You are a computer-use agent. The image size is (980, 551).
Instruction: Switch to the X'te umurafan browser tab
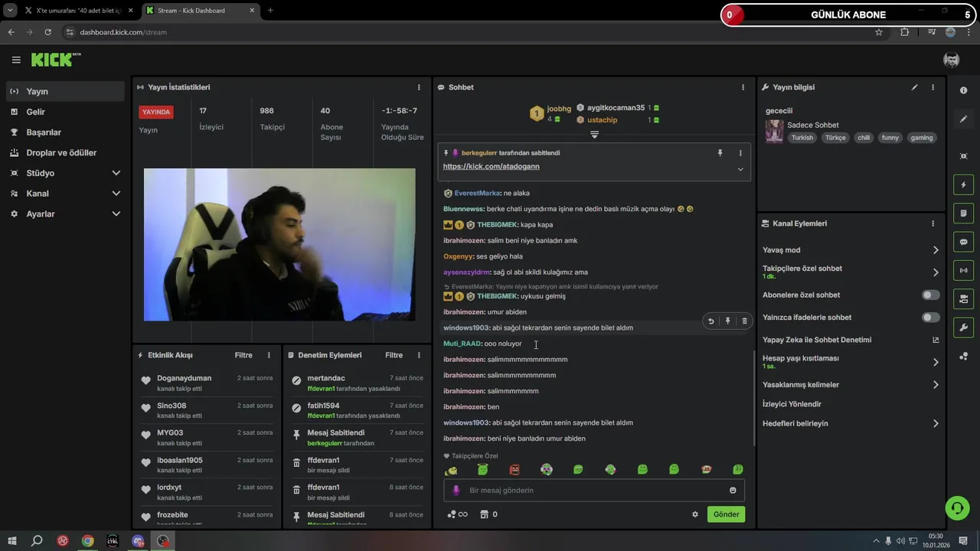click(79, 11)
